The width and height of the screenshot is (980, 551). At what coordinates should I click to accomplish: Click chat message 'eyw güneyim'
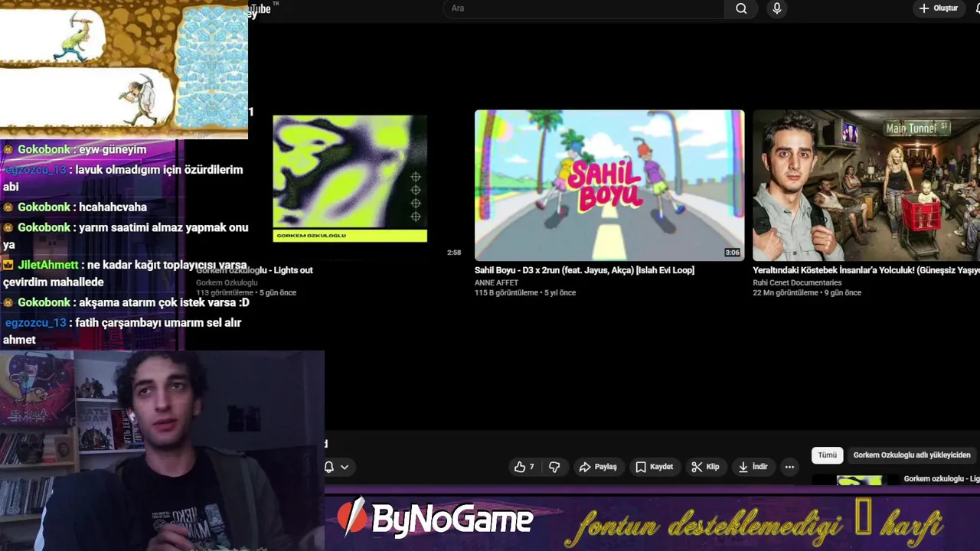click(x=113, y=149)
